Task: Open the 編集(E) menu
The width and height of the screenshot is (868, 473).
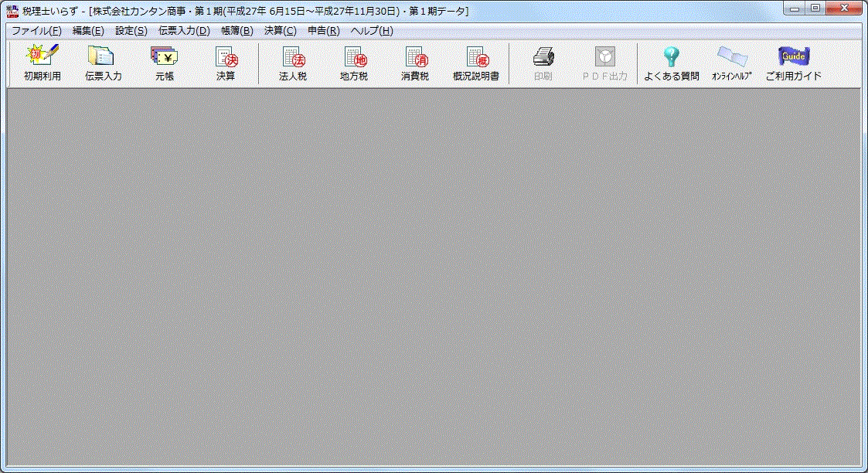Action: coord(87,31)
